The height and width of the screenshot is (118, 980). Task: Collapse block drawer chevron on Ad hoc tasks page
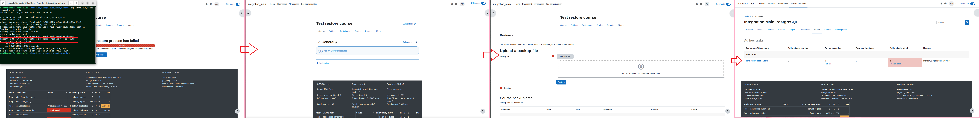[x=976, y=13]
